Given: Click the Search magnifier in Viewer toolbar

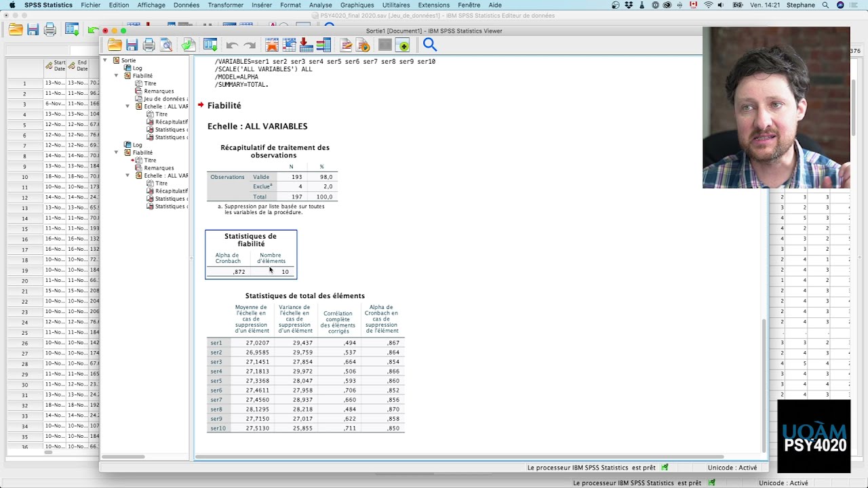Looking at the screenshot, I should [429, 45].
